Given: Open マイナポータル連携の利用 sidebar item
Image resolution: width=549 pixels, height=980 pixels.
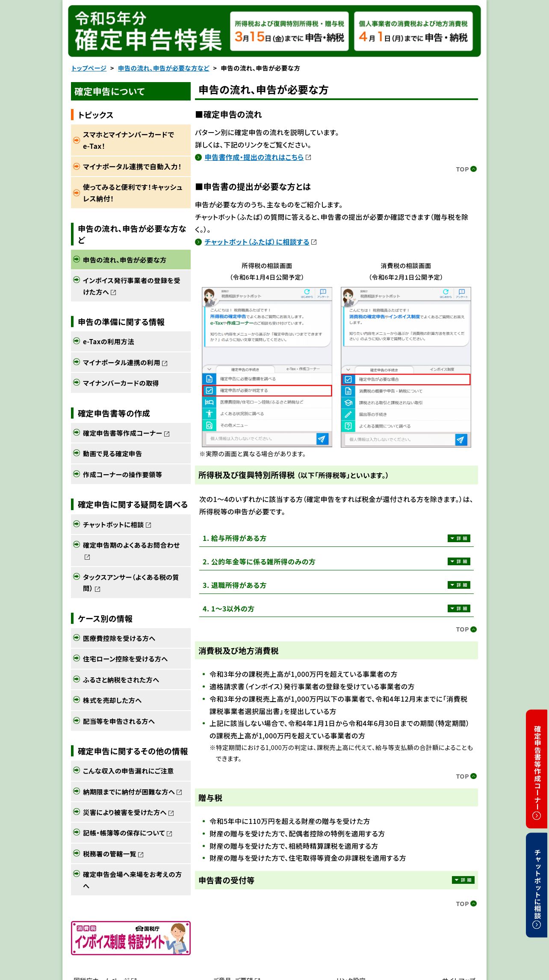Looking at the screenshot, I should pos(131,363).
